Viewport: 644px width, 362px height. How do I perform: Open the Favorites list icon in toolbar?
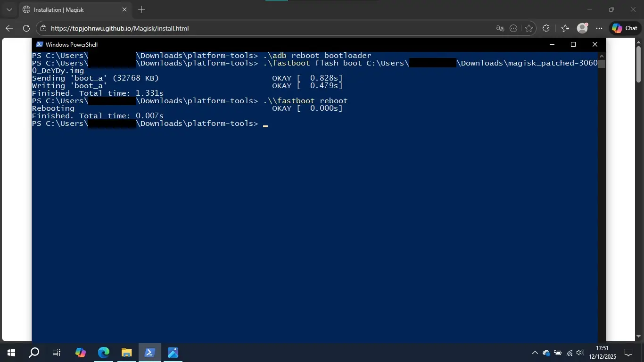pos(565,28)
